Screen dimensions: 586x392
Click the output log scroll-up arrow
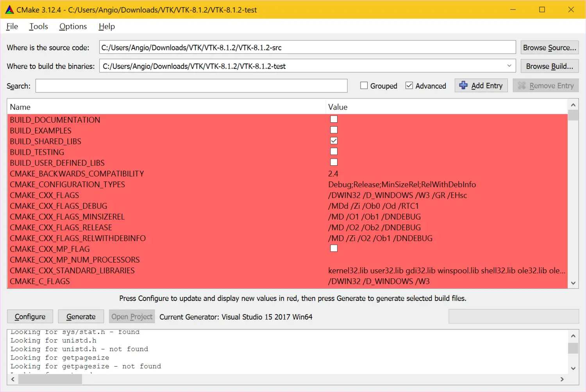(x=573, y=336)
